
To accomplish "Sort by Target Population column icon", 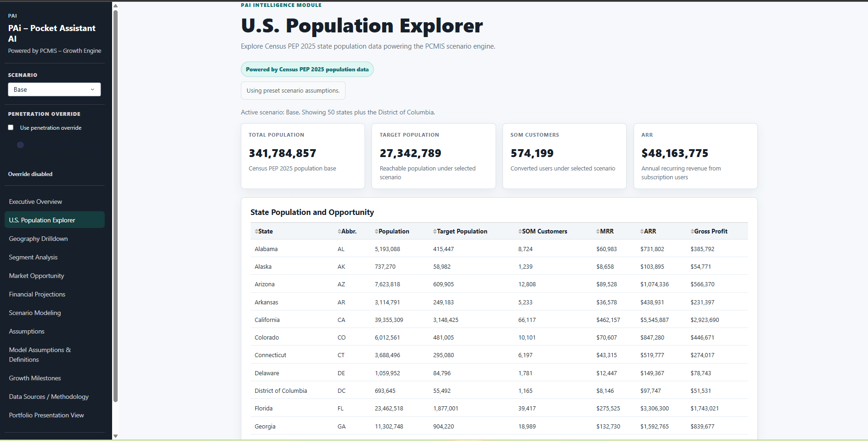I will pyautogui.click(x=435, y=231).
